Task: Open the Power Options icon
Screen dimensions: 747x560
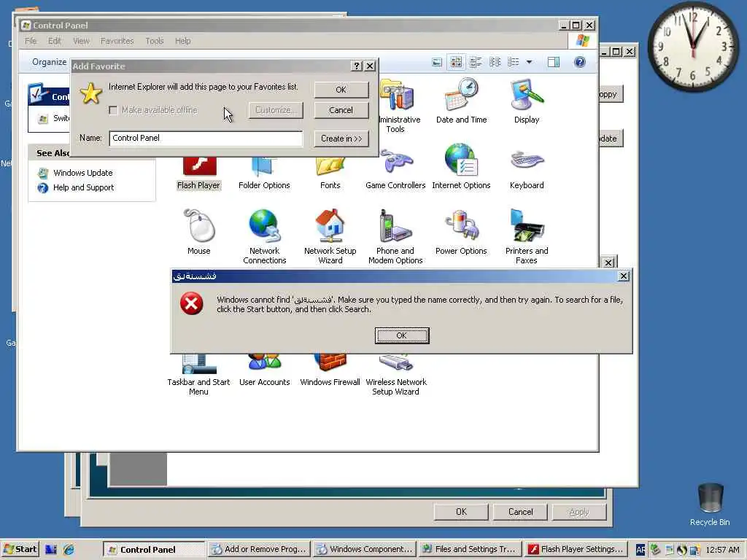Action: [461, 232]
